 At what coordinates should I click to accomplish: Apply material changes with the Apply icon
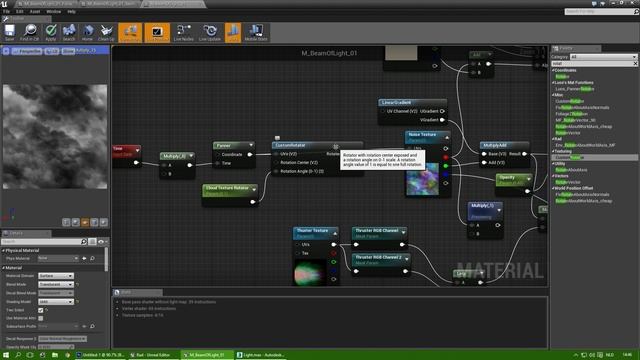pyautogui.click(x=51, y=32)
